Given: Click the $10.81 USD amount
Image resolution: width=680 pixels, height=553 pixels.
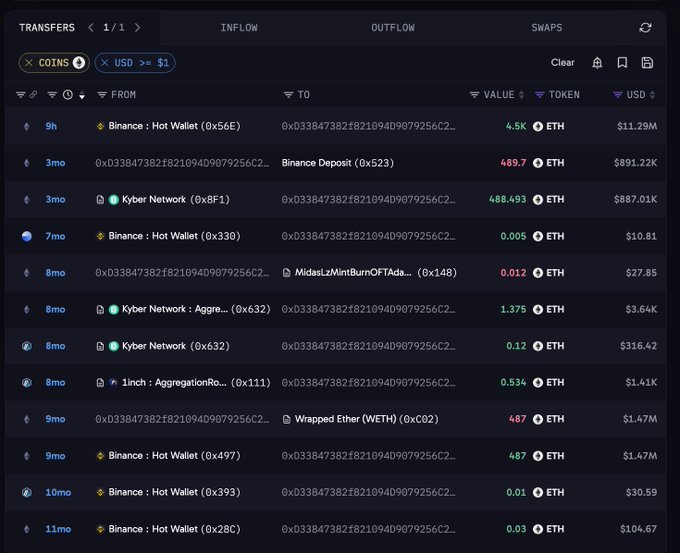Looking at the screenshot, I should (x=641, y=236).
